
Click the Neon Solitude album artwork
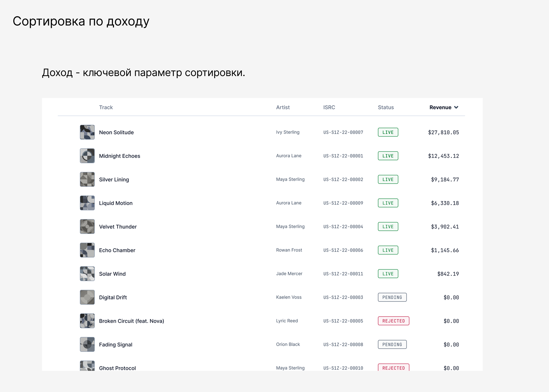87,132
